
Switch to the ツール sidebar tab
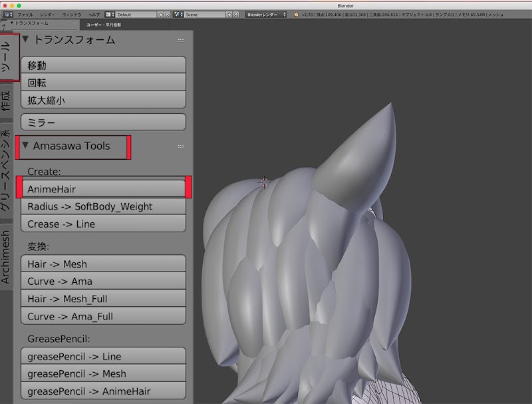(9, 57)
